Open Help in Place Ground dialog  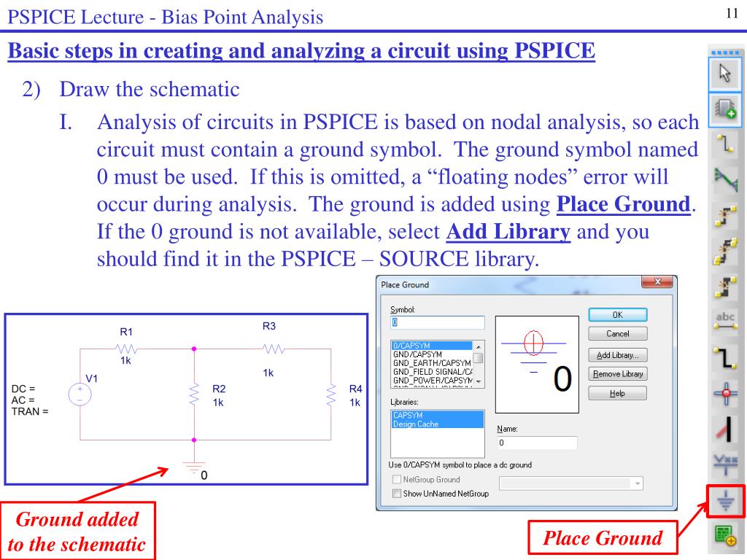[617, 393]
